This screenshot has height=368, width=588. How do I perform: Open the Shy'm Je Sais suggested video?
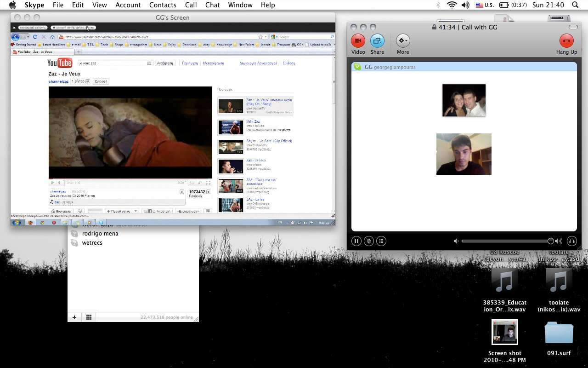(x=269, y=141)
